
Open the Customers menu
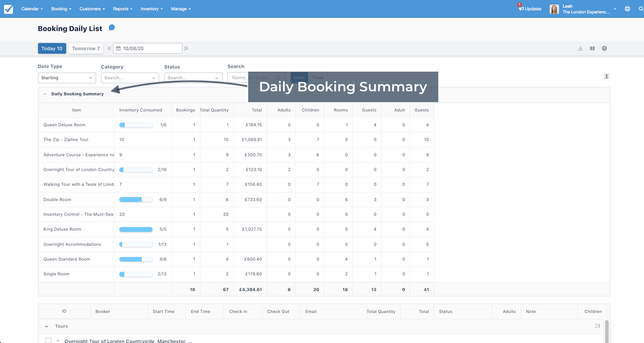[92, 9]
